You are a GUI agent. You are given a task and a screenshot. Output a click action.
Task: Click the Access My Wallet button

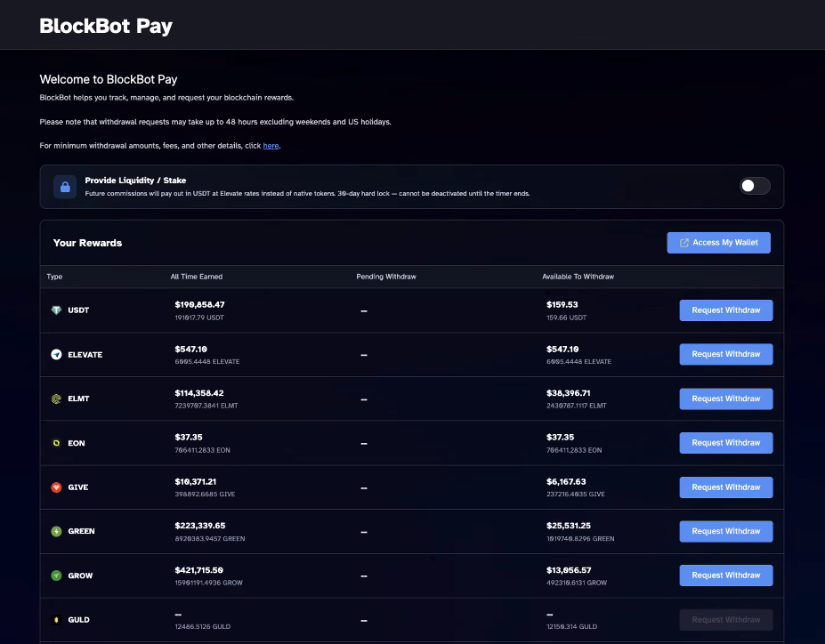tap(719, 243)
